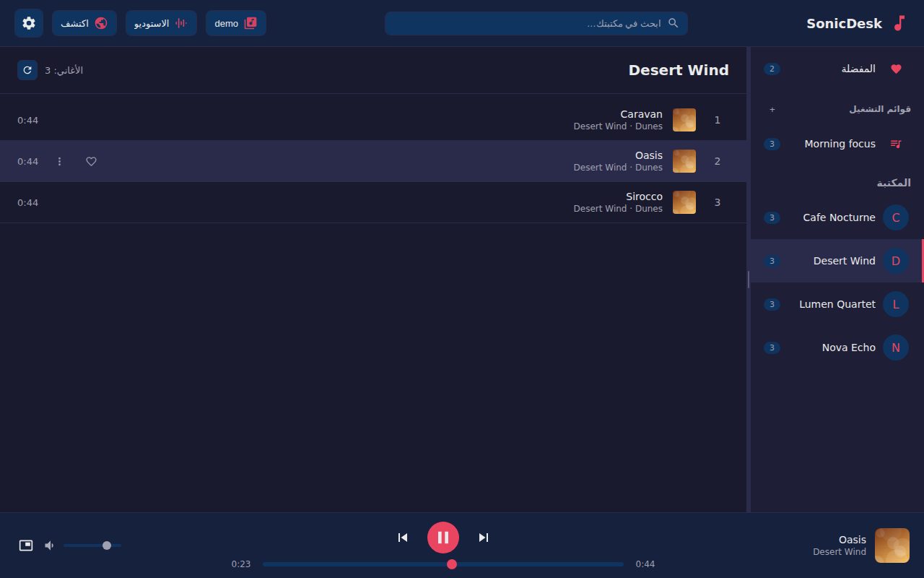The image size is (924, 578).
Task: Click the now-playing Oasis title in player bar
Action: [853, 540]
